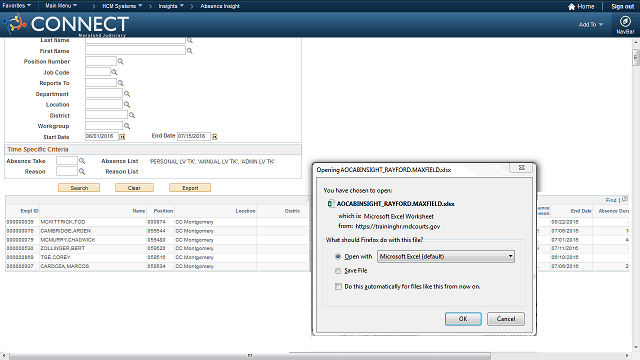Open the NavBar compass icon
The width and height of the screenshot is (640, 360).
pyautogui.click(x=625, y=21)
